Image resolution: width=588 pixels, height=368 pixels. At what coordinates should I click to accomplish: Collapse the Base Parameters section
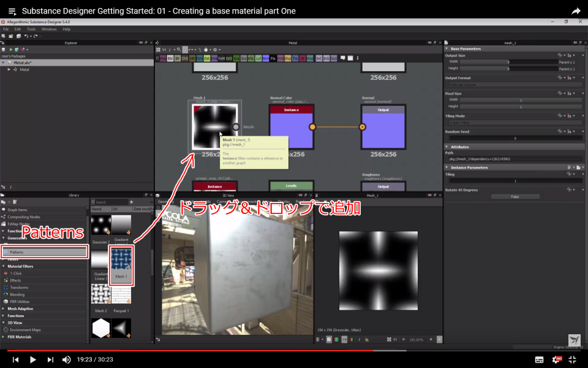(447, 48)
